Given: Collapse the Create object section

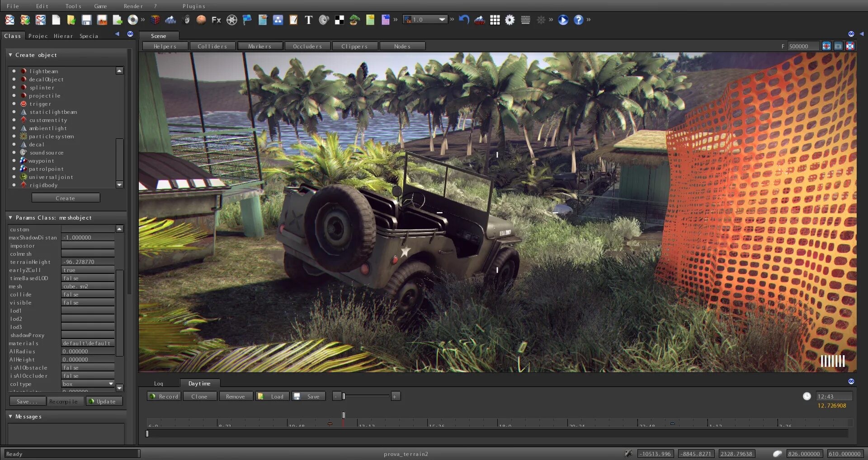Looking at the screenshot, I should point(10,55).
